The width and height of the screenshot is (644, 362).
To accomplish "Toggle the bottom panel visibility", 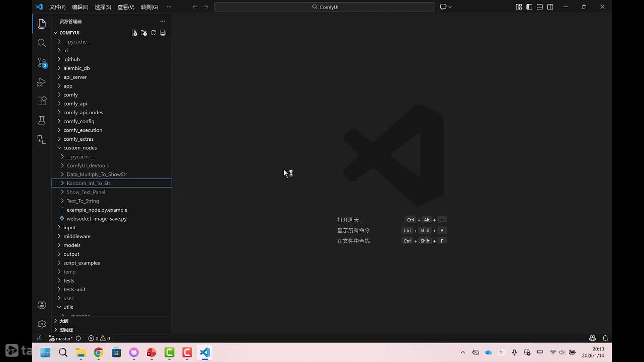I will 540,7.
